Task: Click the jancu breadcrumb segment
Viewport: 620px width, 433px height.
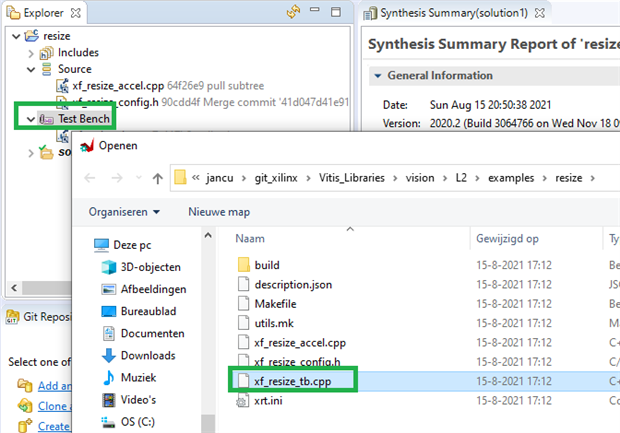Action: [219, 178]
